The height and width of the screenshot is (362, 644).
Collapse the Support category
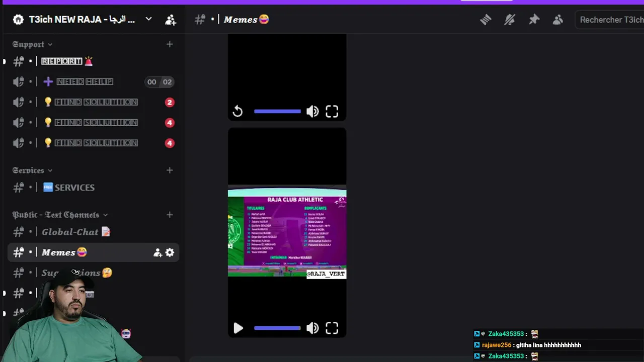click(32, 44)
